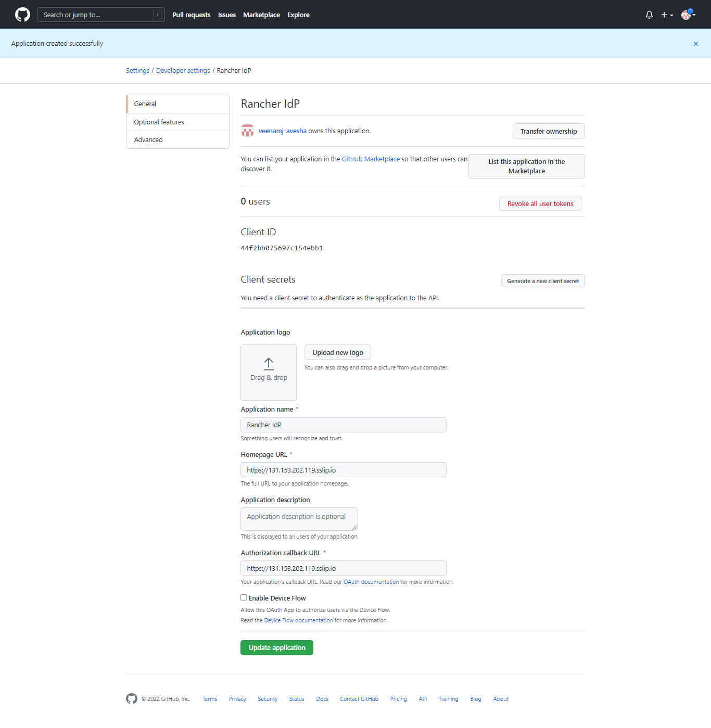The width and height of the screenshot is (711, 728).
Task: Focus the search or jump to field
Action: [101, 15]
